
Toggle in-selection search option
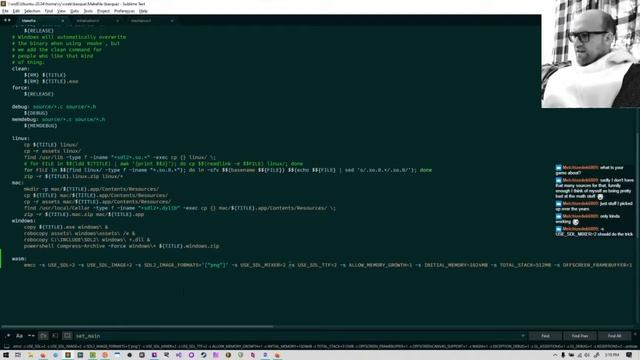[55, 336]
